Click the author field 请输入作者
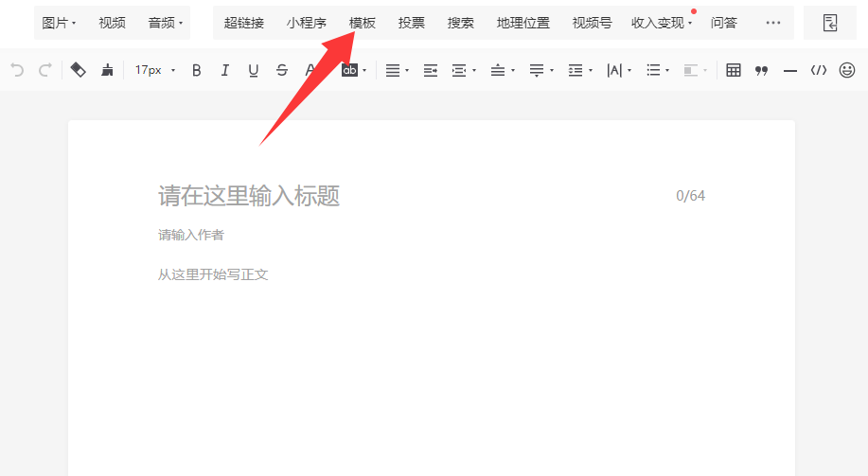Viewport: 868px width, 476px height. tap(191, 235)
